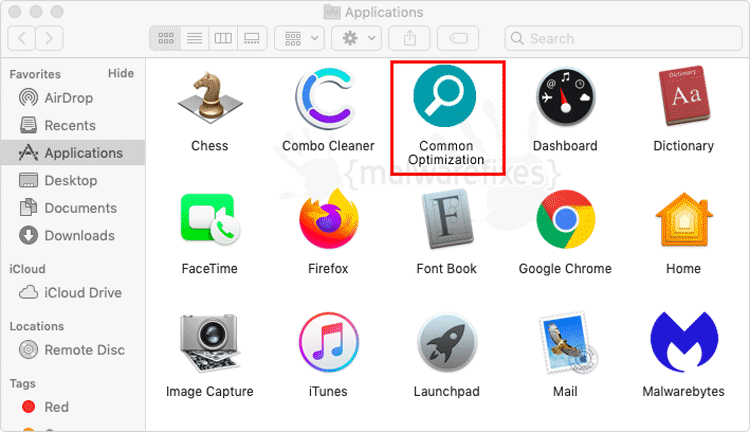This screenshot has height=432, width=750.
Task: Select the Launchpad rocket icon
Action: (x=447, y=343)
